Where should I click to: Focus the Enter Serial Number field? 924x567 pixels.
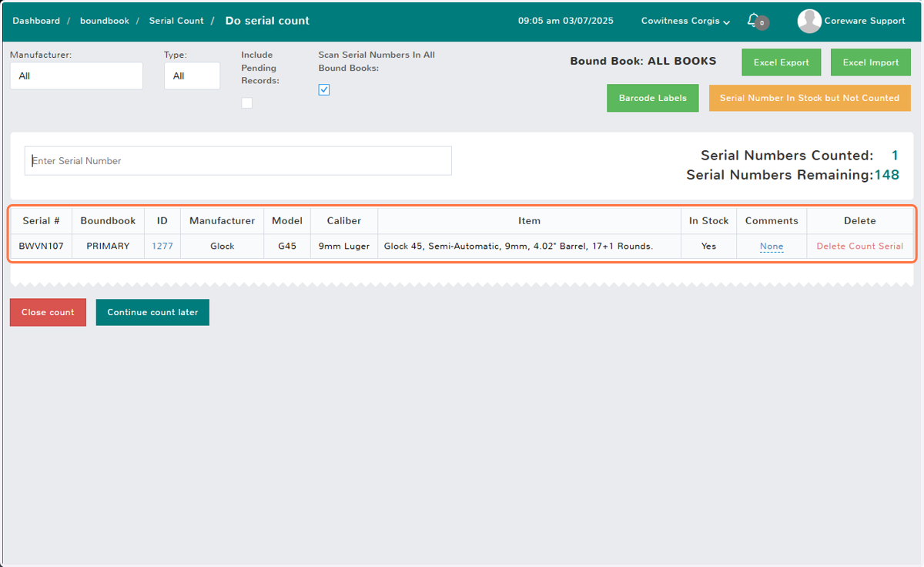coord(238,161)
